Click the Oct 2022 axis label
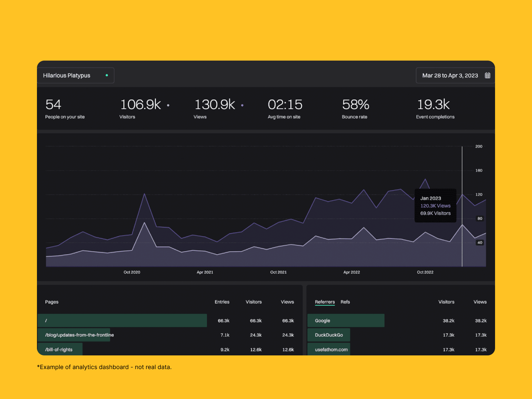 click(425, 272)
